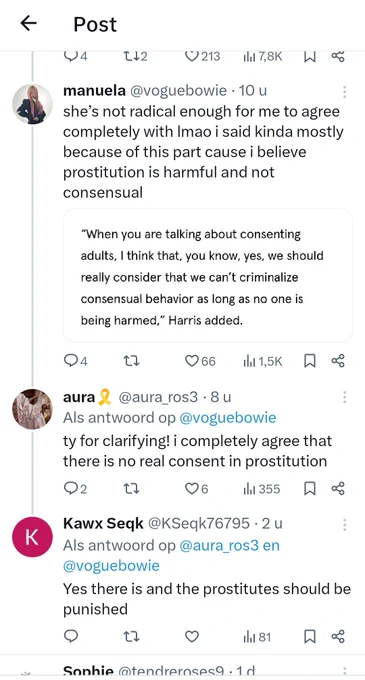Bookmark manuela's post
The width and height of the screenshot is (365, 680).
(x=309, y=361)
